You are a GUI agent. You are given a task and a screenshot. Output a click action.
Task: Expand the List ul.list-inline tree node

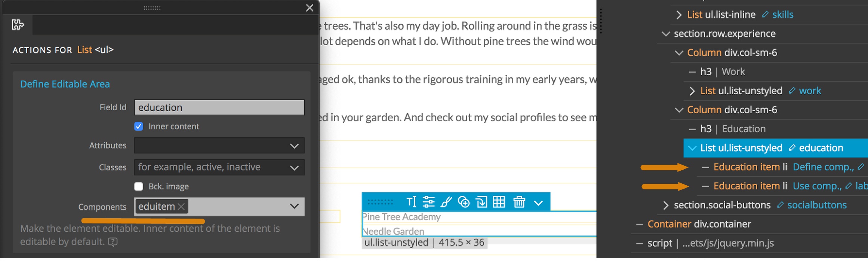pyautogui.click(x=679, y=15)
